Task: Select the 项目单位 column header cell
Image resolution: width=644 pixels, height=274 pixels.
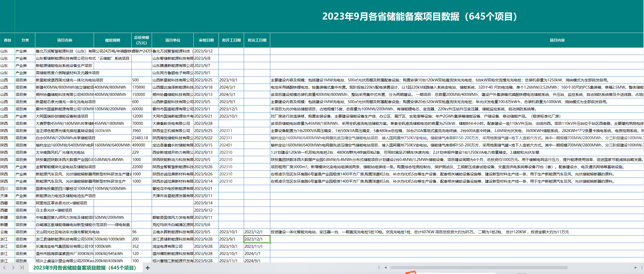Action: [x=173, y=40]
